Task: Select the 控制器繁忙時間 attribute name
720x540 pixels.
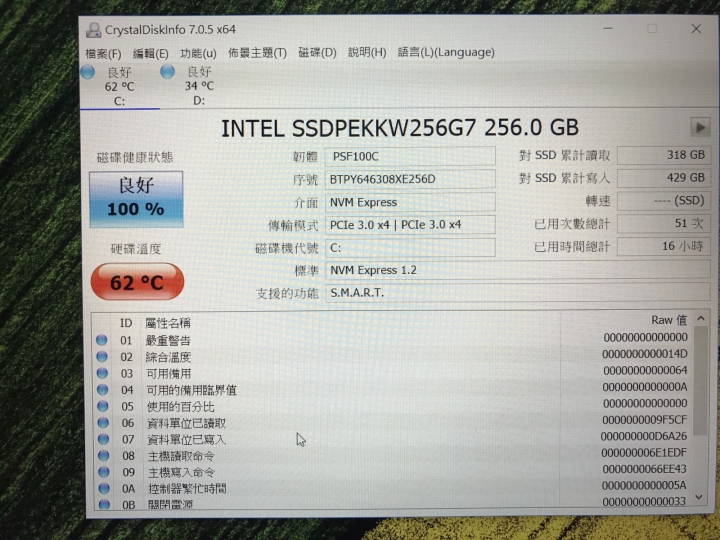Action: point(187,488)
